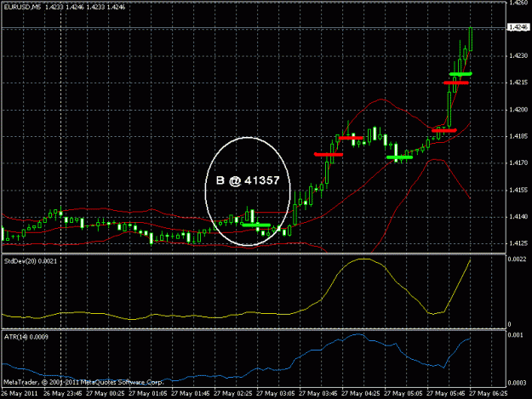
Task: Click the 0.001 ATR scale value
Action: (515, 335)
